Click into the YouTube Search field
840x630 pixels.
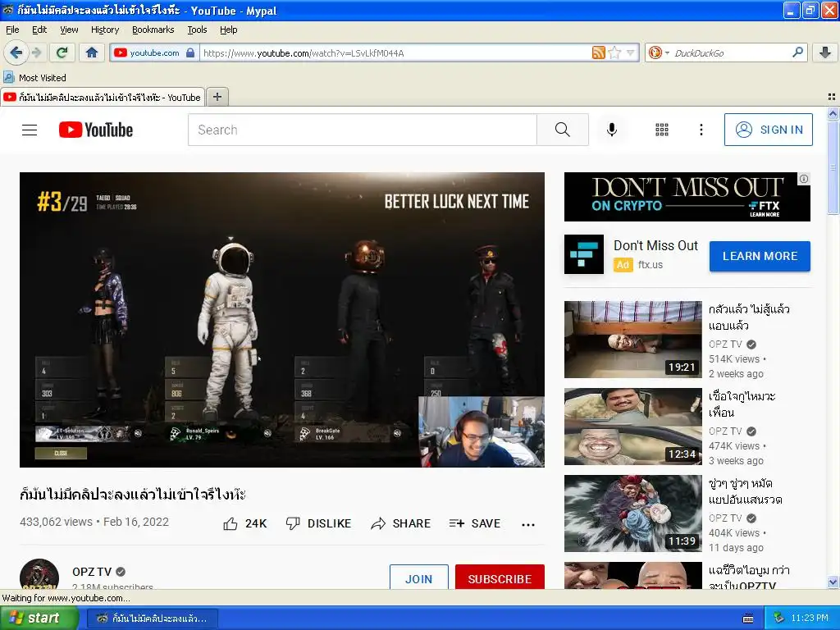click(x=362, y=130)
